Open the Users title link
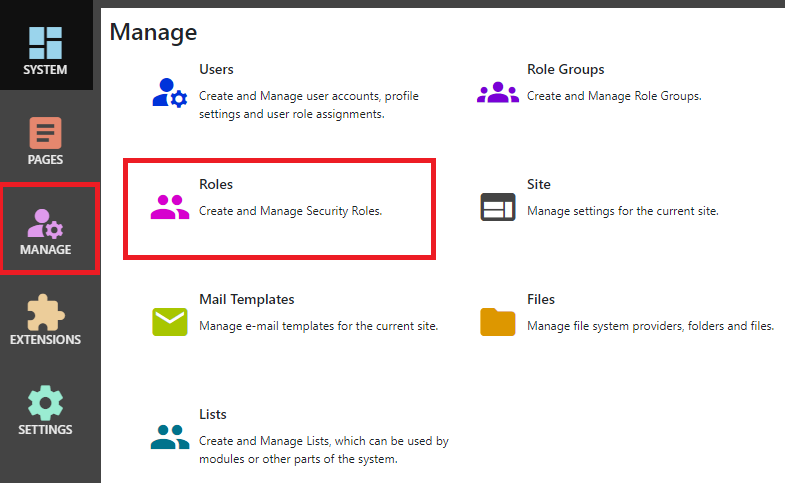The image size is (785, 483). 216,70
